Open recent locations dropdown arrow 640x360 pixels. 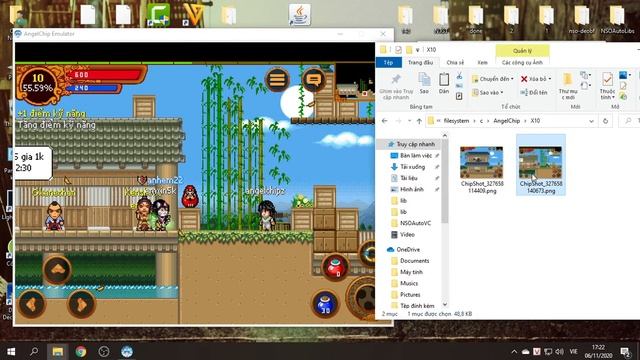click(x=409, y=121)
